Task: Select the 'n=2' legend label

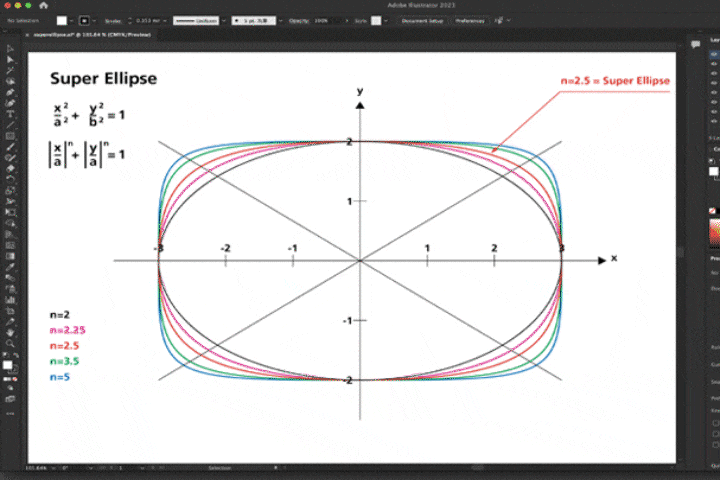Action: coord(60,315)
